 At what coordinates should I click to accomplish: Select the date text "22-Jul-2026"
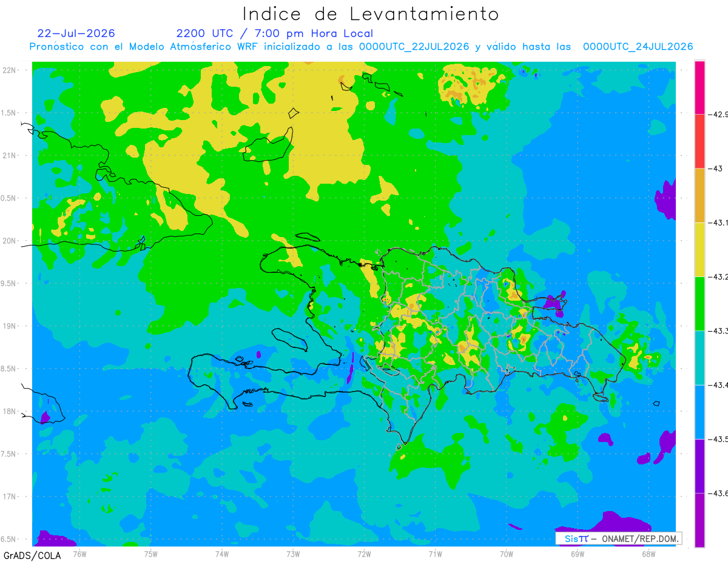(76, 33)
